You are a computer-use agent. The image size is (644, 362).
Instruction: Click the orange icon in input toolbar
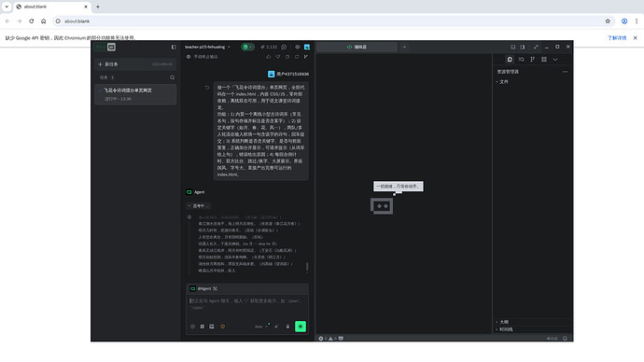[x=223, y=327]
